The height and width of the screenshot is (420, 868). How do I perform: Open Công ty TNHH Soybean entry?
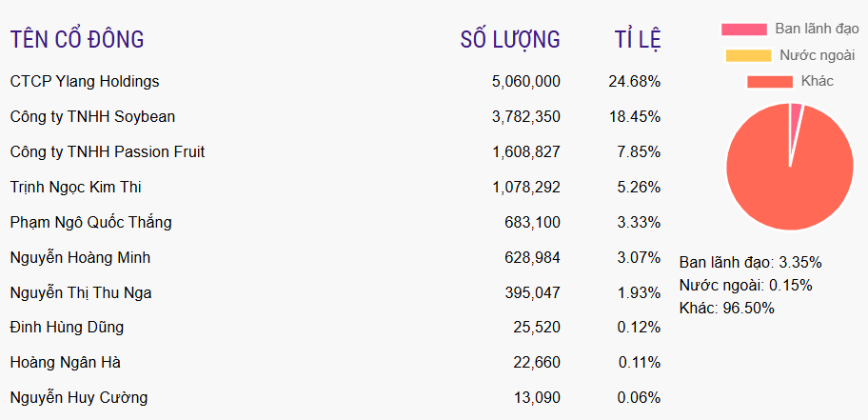(92, 117)
